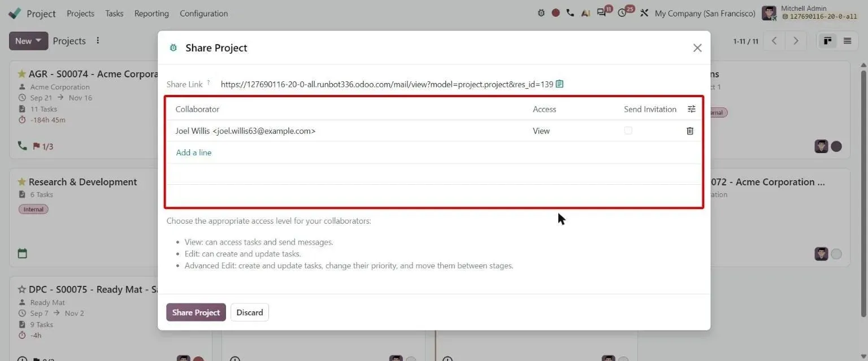868x361 pixels.
Task: Open the wrench and screwdriver tools icon
Action: click(x=644, y=13)
